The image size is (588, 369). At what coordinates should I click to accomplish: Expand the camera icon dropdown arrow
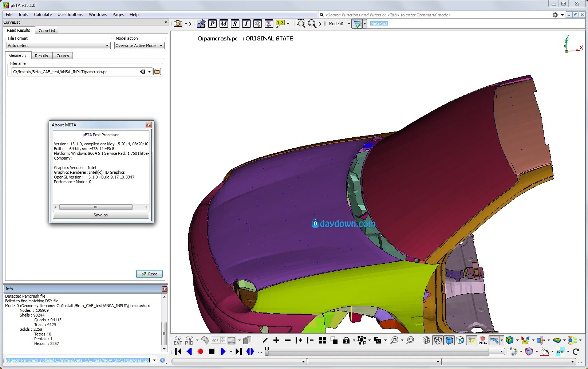186,24
